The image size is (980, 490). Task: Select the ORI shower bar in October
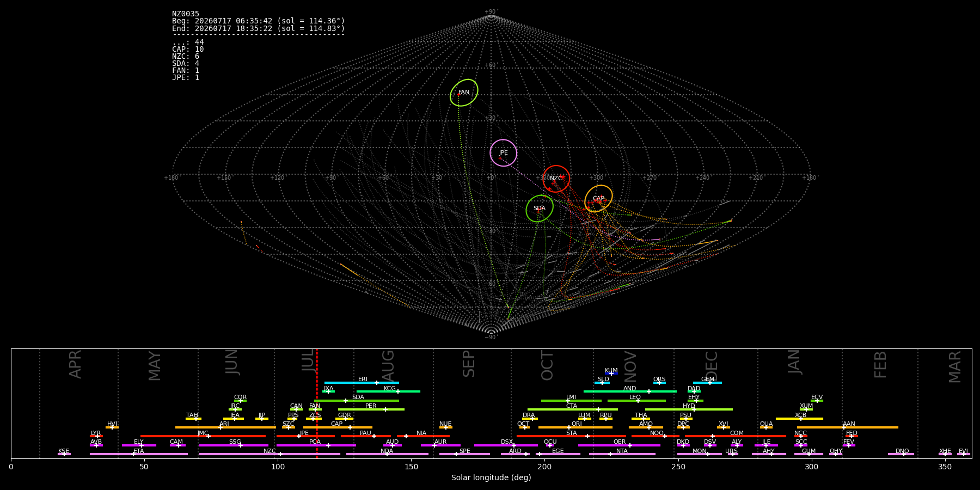575,427
